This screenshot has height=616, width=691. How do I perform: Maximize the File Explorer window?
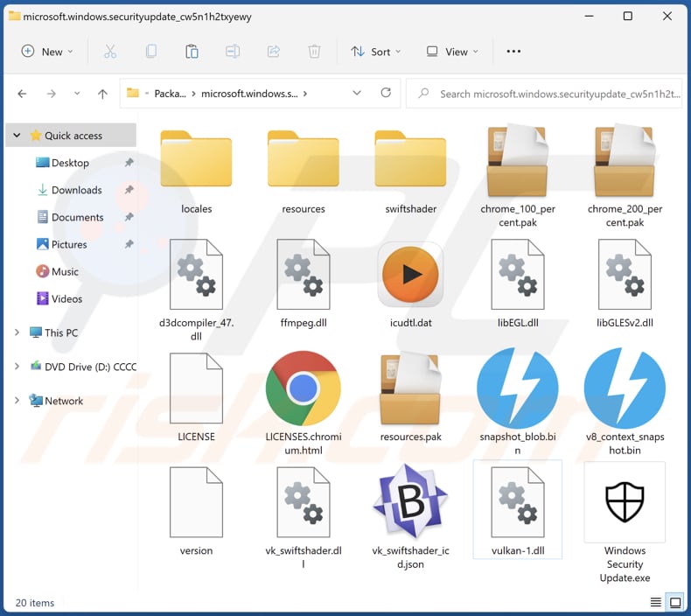click(x=627, y=17)
